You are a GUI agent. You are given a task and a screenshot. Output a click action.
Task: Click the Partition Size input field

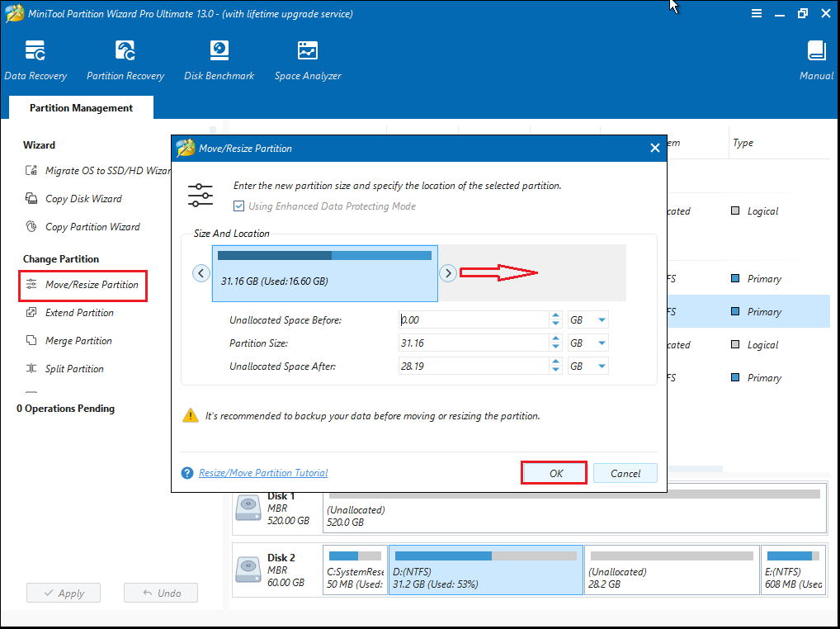473,343
